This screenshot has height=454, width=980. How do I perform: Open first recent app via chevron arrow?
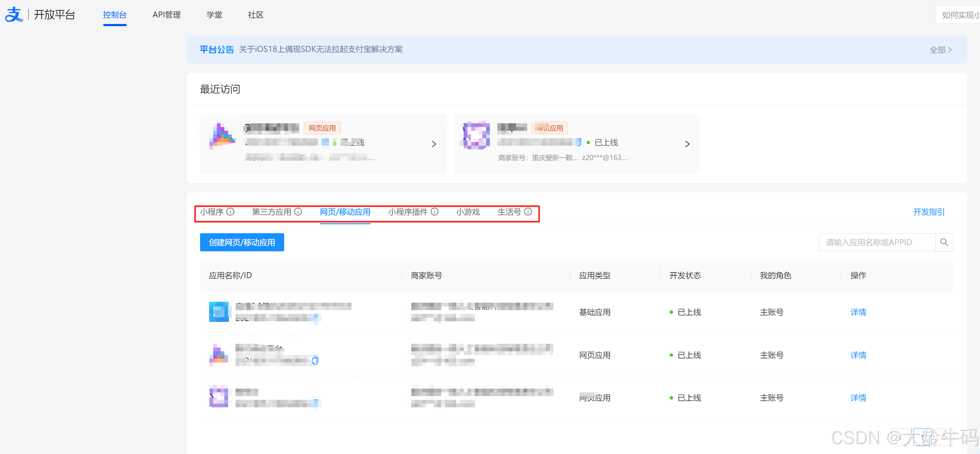click(x=434, y=144)
